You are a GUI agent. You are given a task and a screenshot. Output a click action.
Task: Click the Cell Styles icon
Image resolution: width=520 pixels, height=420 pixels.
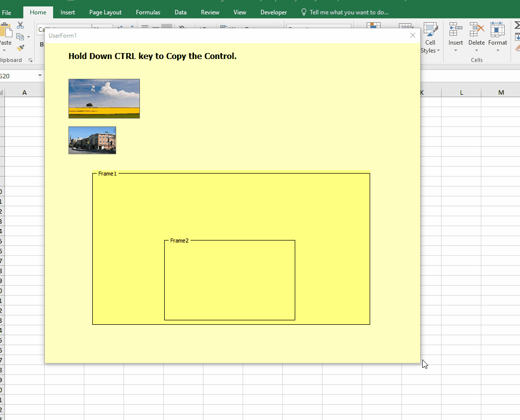430,30
